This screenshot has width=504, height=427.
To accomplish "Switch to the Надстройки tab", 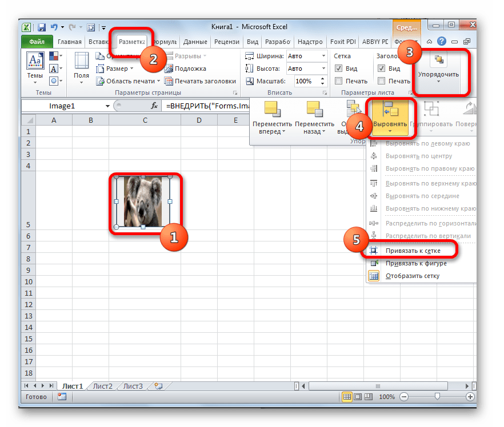I will point(310,42).
